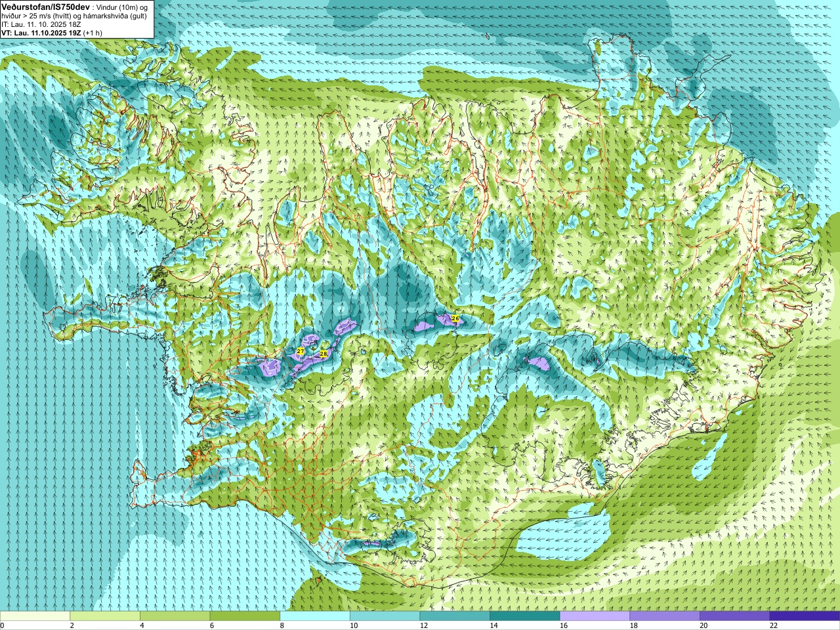Select the 2–4 m/s light green swatch
This screenshot has height=630, width=840.
point(105,616)
